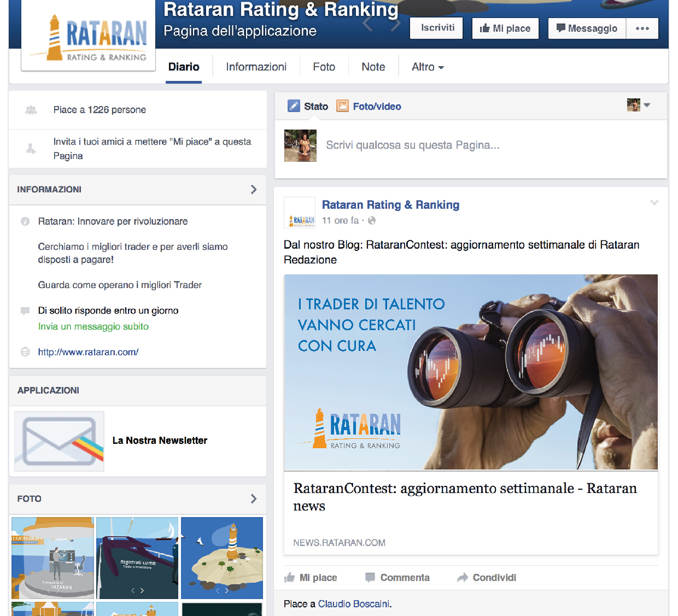Screen dimensions: 678x616
Task: Click the Foto/video picture icon
Action: (342, 106)
